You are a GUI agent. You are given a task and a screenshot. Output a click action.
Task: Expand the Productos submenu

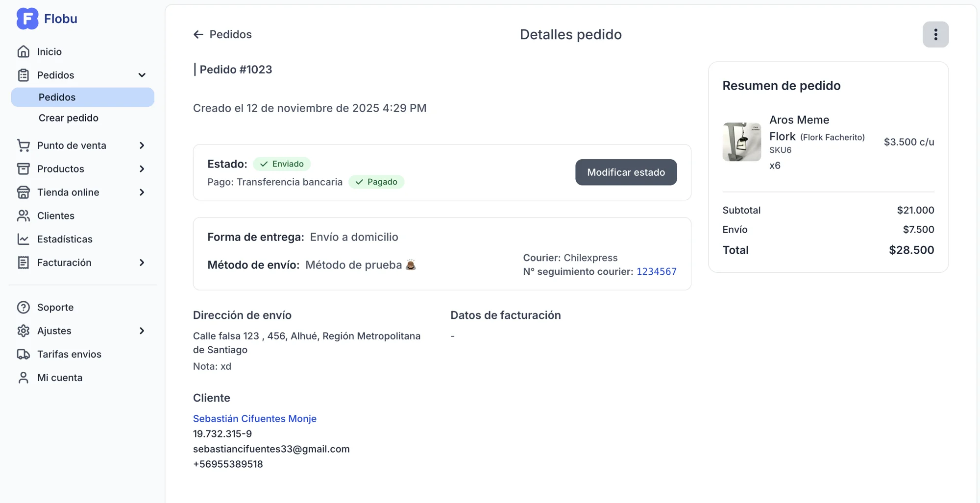142,169
